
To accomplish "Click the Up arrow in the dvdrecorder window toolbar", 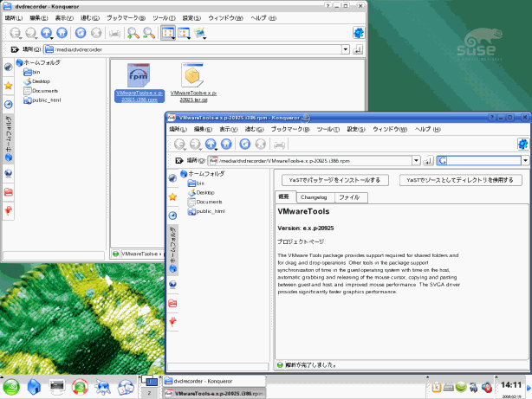I will click(x=46, y=33).
